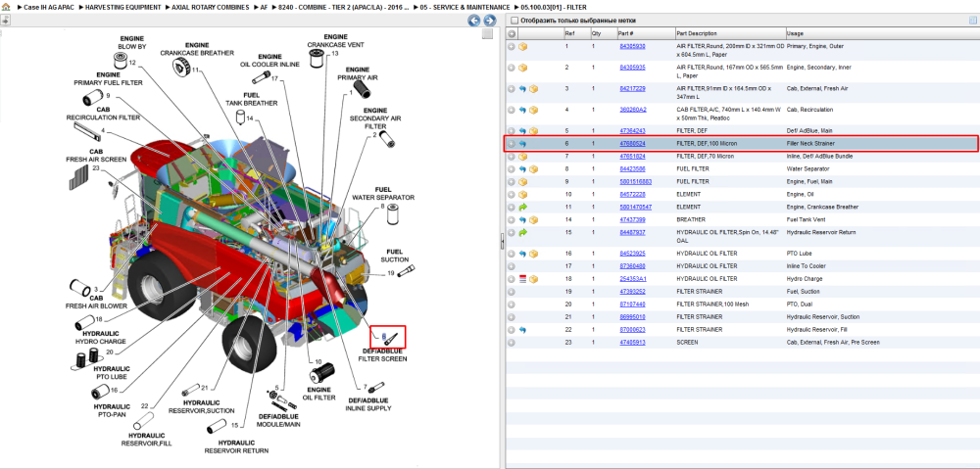980x469 pixels.
Task: Go to the home page icon
Action: 6,8
